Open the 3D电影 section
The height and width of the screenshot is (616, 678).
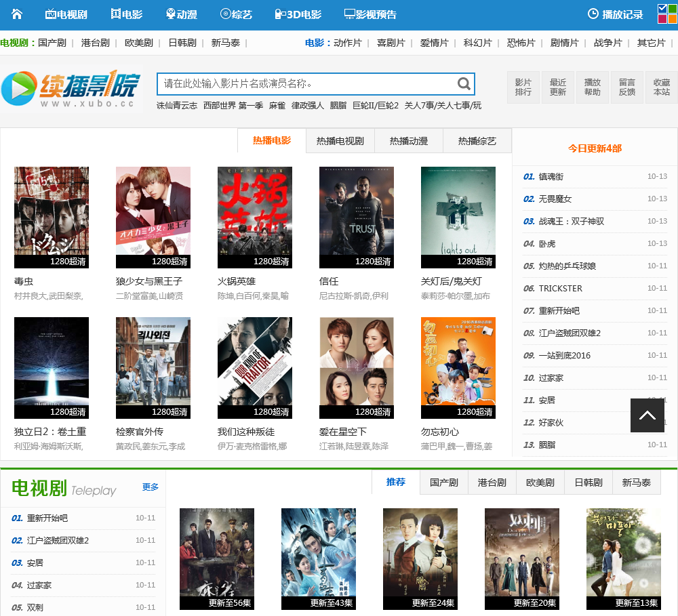coord(298,15)
